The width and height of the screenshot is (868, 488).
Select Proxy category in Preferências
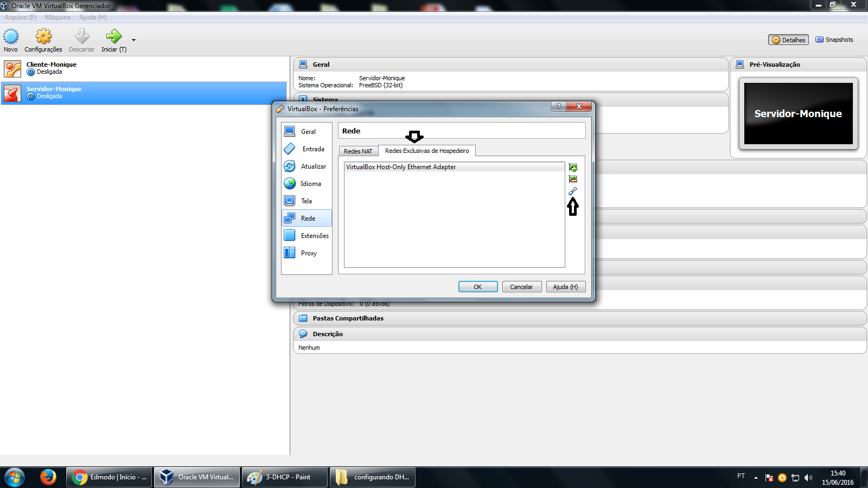[x=307, y=253]
